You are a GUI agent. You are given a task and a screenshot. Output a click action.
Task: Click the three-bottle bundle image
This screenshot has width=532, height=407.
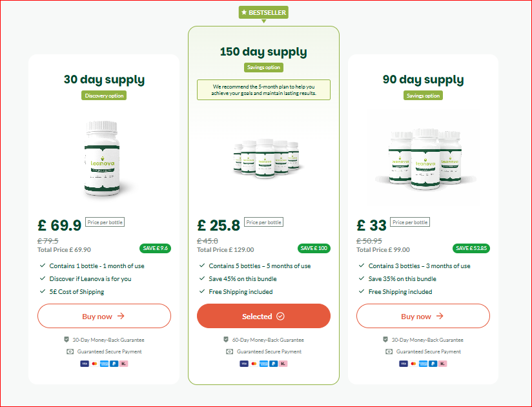click(426, 159)
